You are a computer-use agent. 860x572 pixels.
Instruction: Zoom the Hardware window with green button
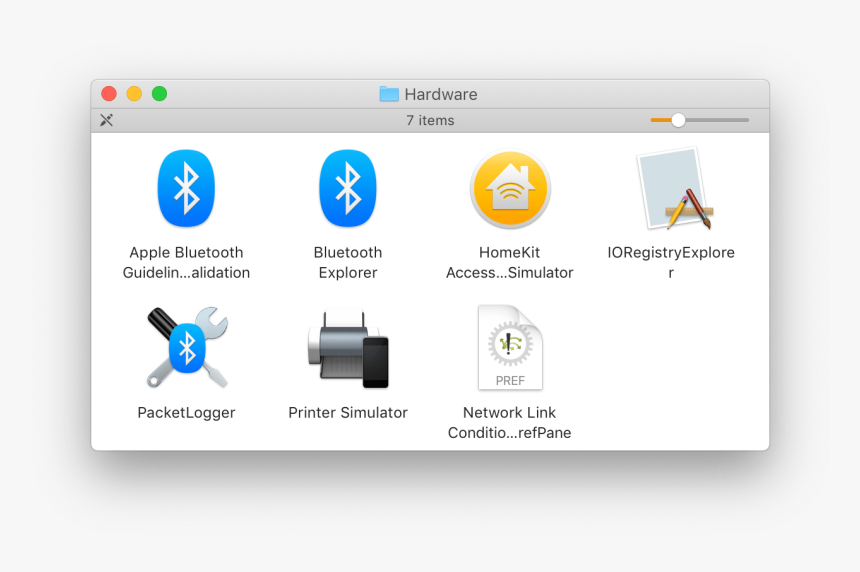tap(160, 94)
